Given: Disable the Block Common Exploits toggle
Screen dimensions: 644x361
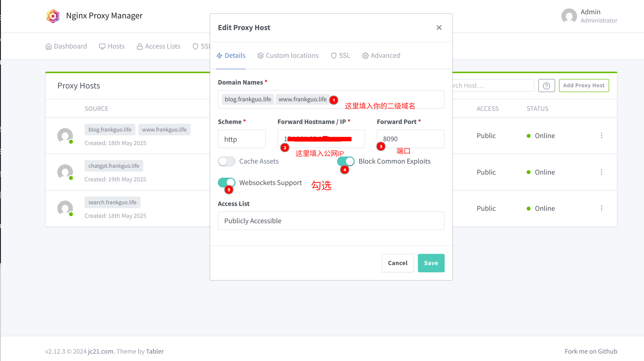Looking at the screenshot, I should tap(346, 161).
